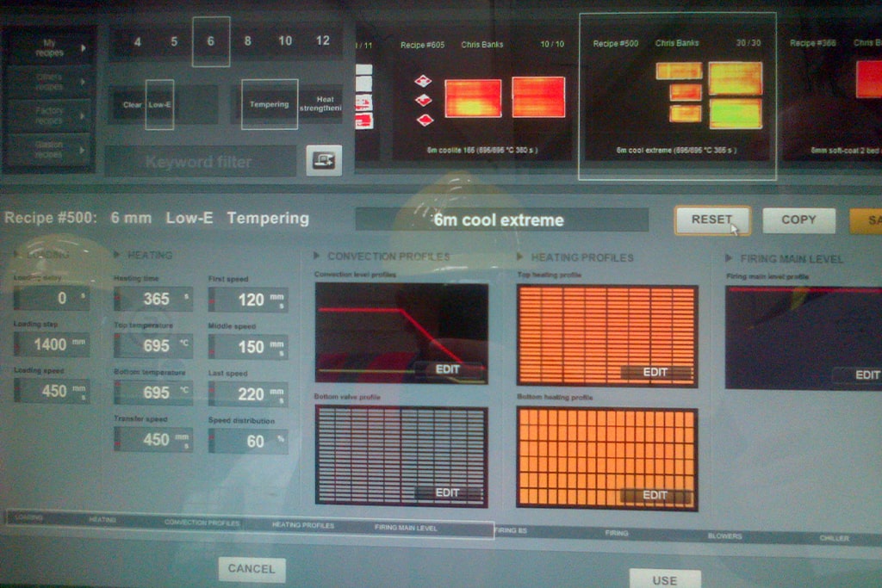Expand the My recipes category
This screenshot has width=882, height=588.
tap(50, 47)
